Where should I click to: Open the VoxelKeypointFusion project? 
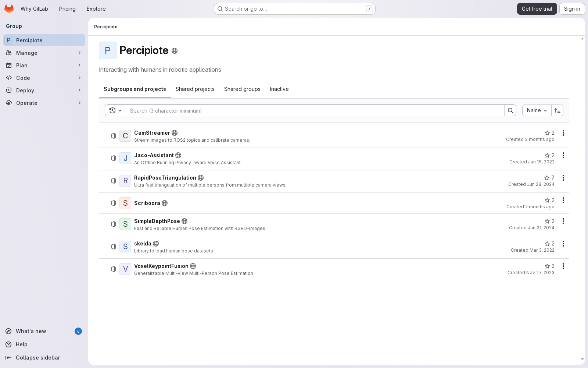click(x=161, y=266)
